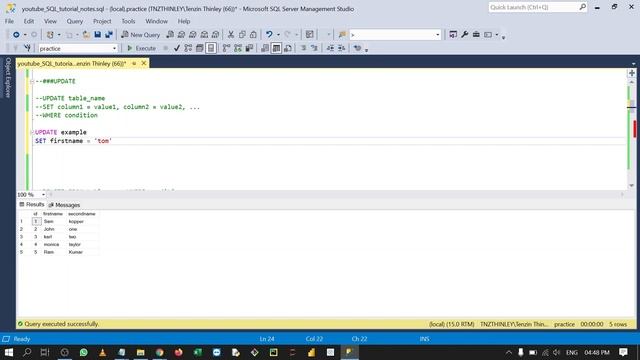The image size is (640, 360).
Task: Switch to Results to File mode
Action: point(288,48)
